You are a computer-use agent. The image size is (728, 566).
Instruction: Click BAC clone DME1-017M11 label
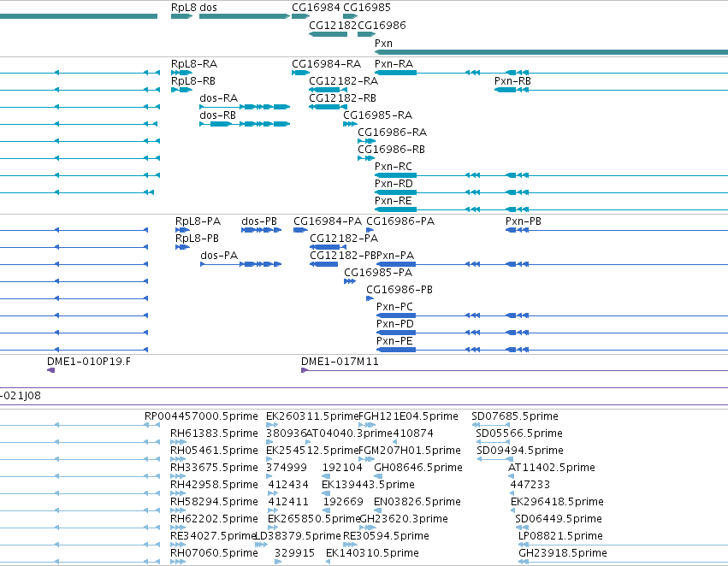coord(340,362)
